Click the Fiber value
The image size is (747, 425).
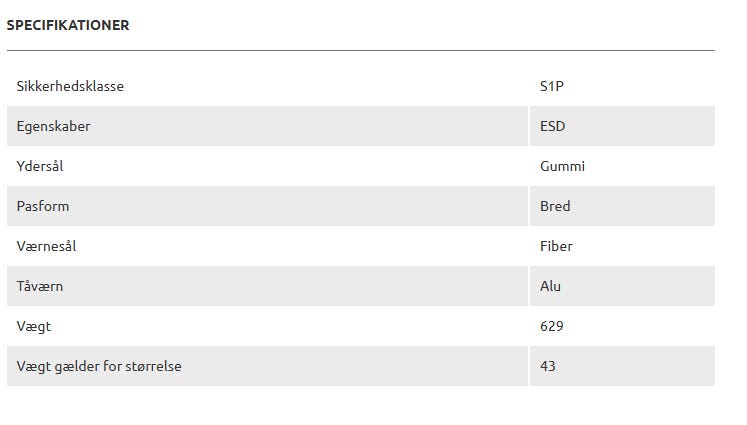point(556,246)
